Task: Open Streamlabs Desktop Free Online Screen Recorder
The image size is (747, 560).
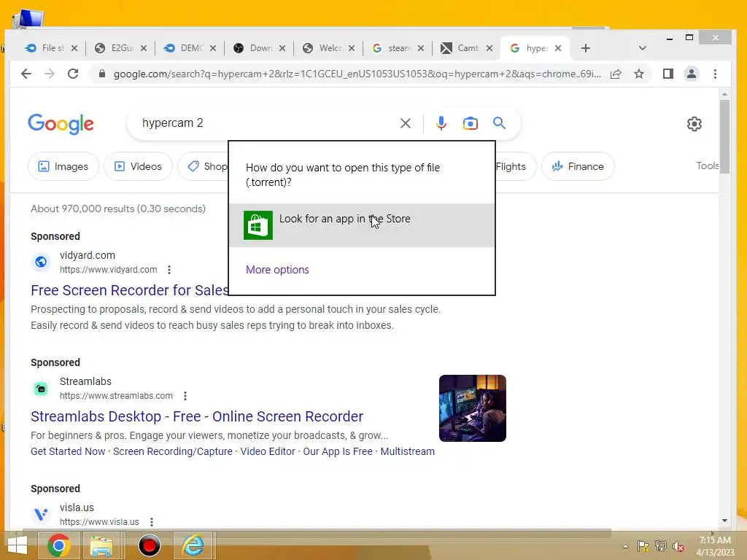Action: point(197,416)
